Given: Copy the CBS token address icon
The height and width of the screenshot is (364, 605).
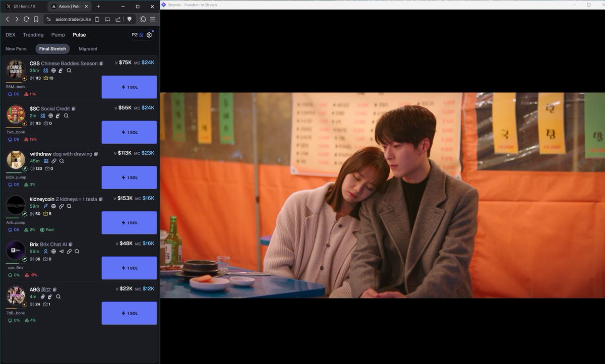Looking at the screenshot, I should (x=101, y=64).
